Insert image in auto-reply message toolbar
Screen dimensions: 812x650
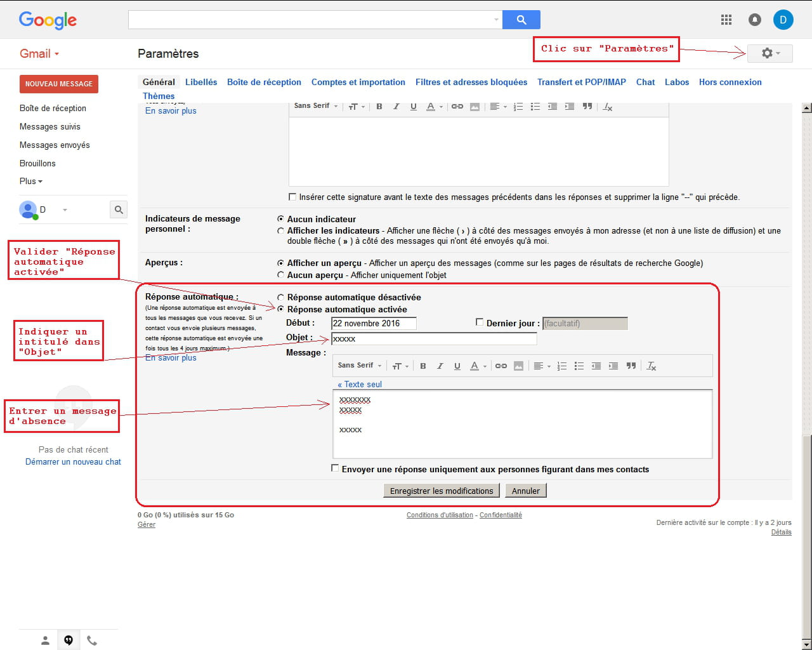tap(518, 366)
